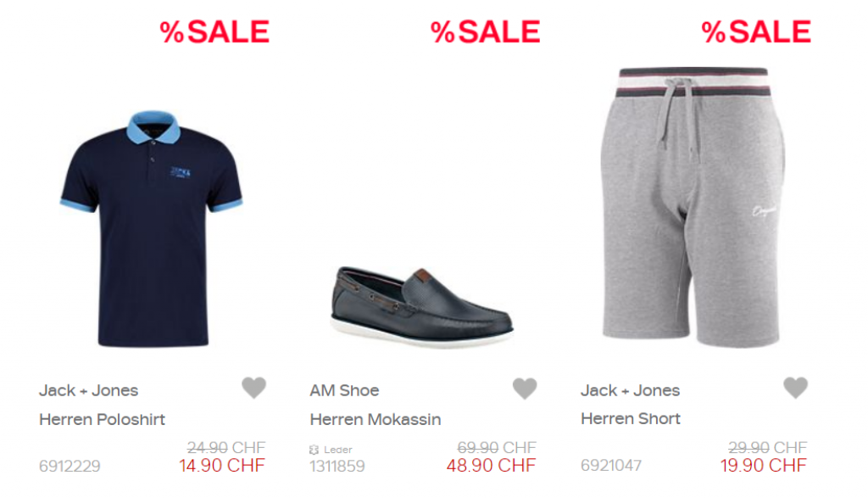Open the navy moccasin shoe image
The width and height of the screenshot is (868, 498).
pyautogui.click(x=422, y=307)
